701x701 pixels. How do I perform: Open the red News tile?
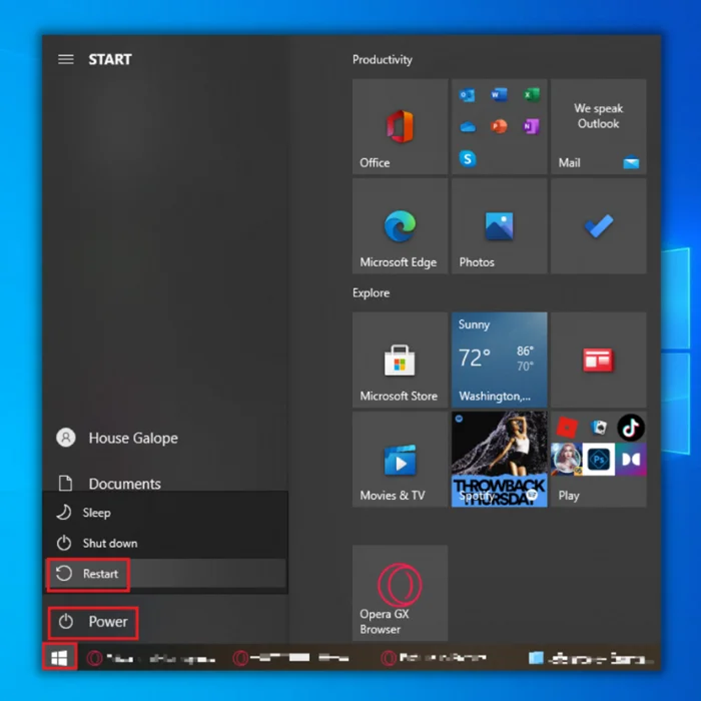coord(598,360)
